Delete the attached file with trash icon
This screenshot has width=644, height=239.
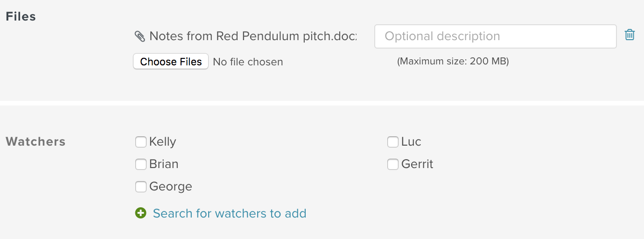630,35
